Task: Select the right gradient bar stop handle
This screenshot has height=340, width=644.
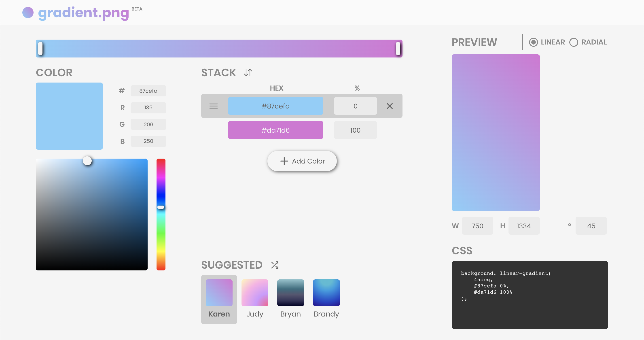Action: (x=398, y=49)
